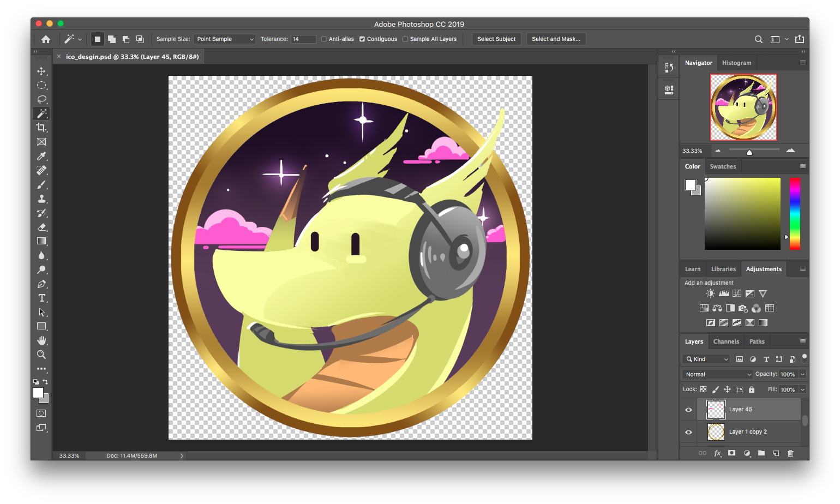
Task: Select the Crop tool
Action: point(41,128)
